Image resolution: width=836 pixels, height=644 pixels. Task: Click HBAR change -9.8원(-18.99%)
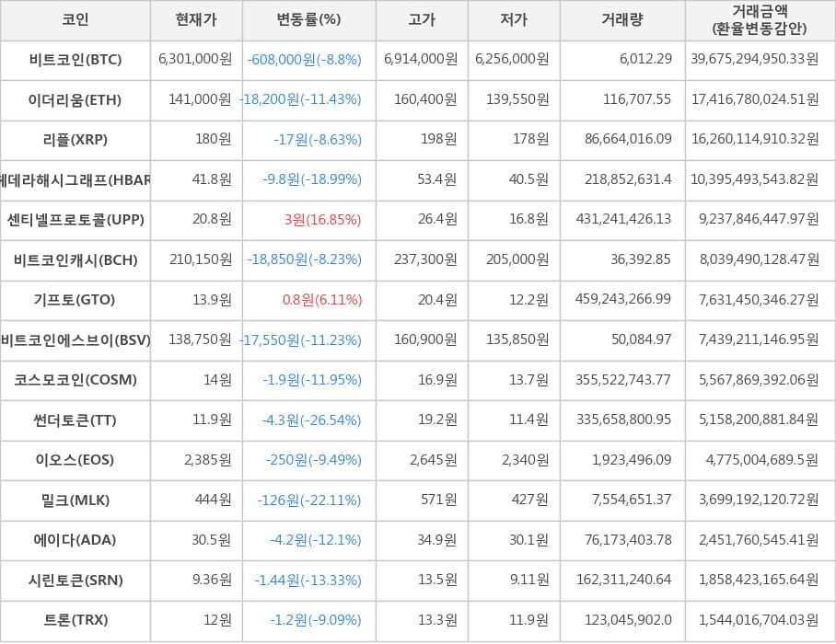[312, 179]
